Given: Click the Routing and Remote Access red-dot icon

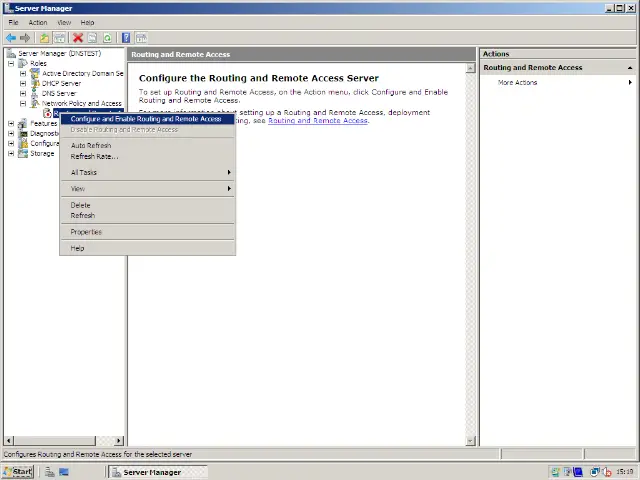Looking at the screenshot, I should [47, 113].
